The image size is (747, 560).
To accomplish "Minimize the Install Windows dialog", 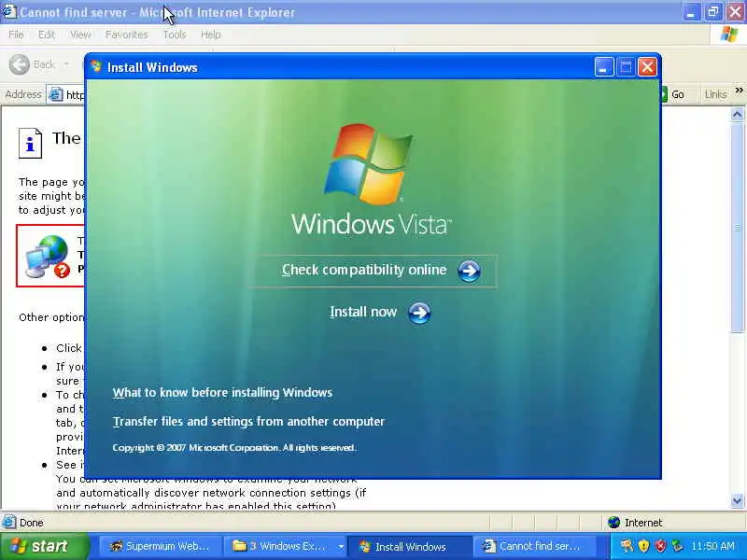I will (603, 67).
